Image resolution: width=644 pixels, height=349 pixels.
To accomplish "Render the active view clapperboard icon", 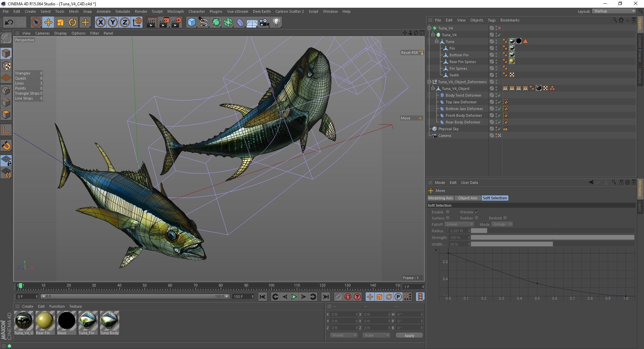I will (x=152, y=22).
